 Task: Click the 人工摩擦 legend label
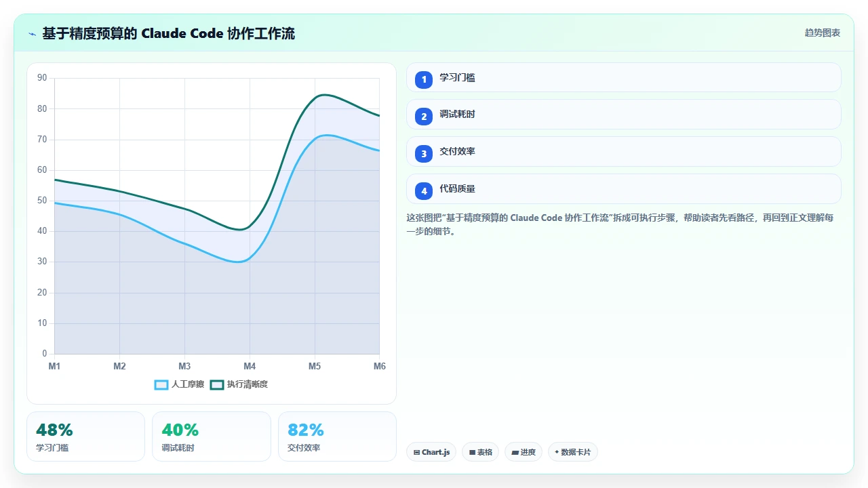(188, 384)
